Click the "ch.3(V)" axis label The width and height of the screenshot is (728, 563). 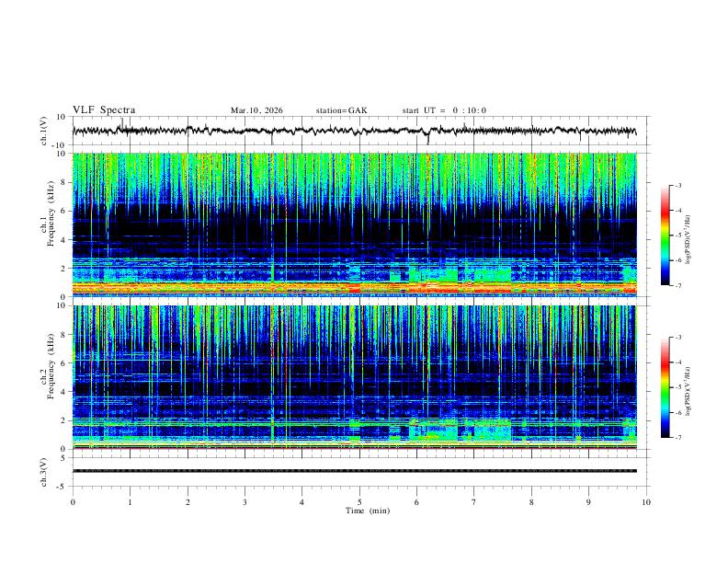tap(43, 472)
